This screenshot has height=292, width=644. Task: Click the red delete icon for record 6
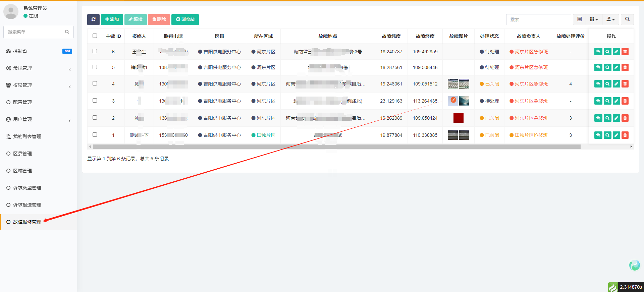[x=625, y=52]
